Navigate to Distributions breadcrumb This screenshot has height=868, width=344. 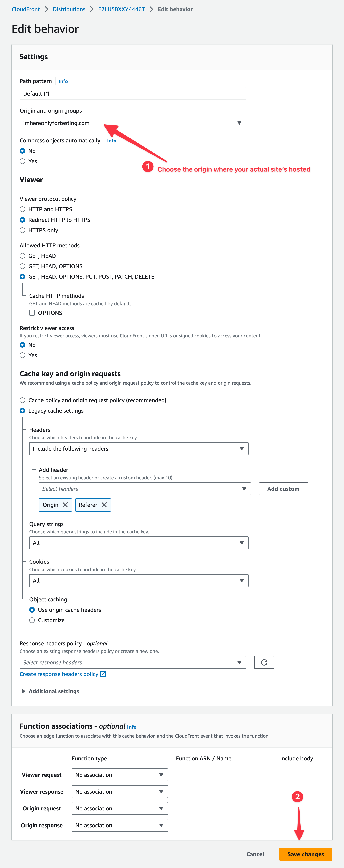(x=69, y=9)
